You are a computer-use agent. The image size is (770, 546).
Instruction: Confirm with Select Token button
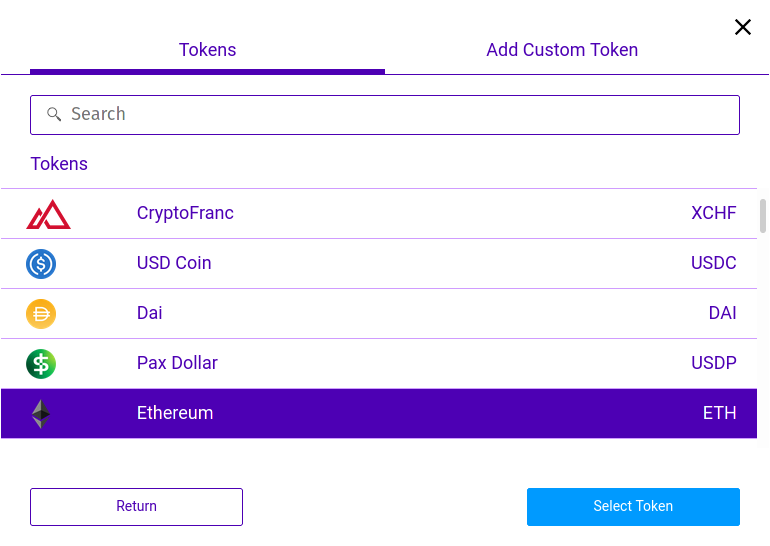pos(633,507)
